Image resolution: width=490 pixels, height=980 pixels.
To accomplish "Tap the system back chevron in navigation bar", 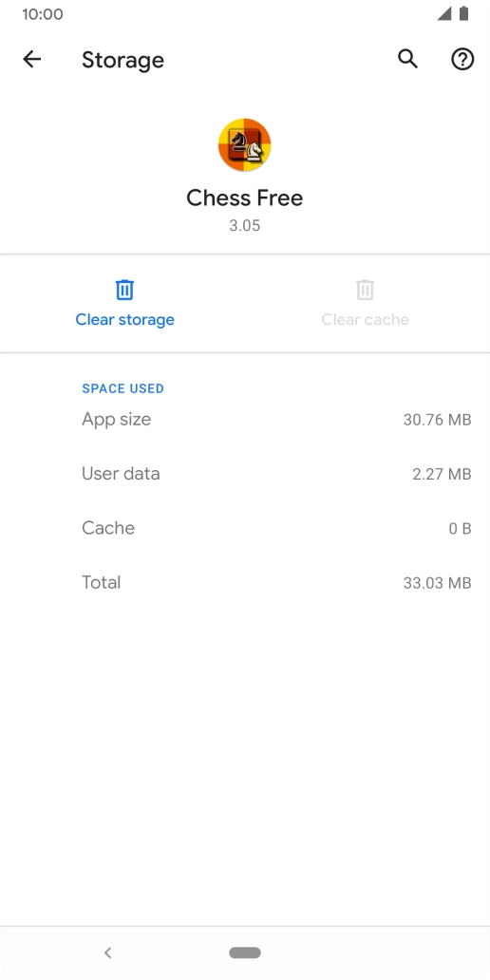I will 107,952.
